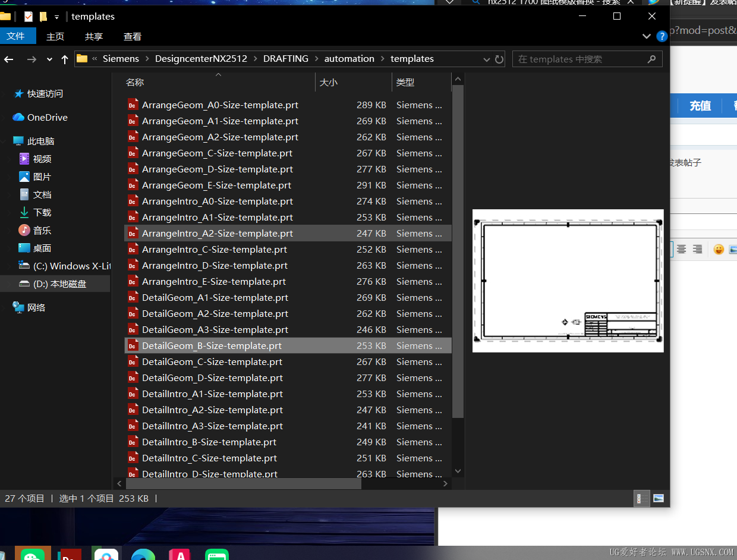This screenshot has height=560, width=737.
Task: Click the vertical file list scrollbar
Action: (458, 251)
